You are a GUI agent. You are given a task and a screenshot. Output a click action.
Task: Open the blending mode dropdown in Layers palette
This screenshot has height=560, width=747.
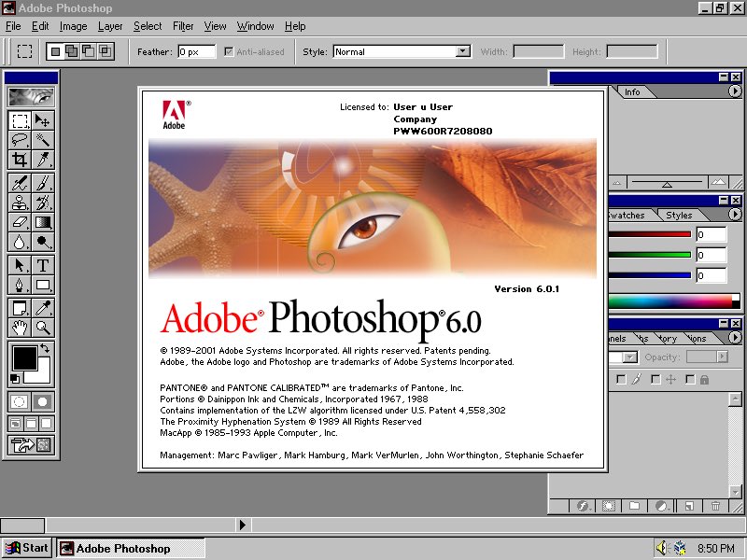[x=629, y=357]
